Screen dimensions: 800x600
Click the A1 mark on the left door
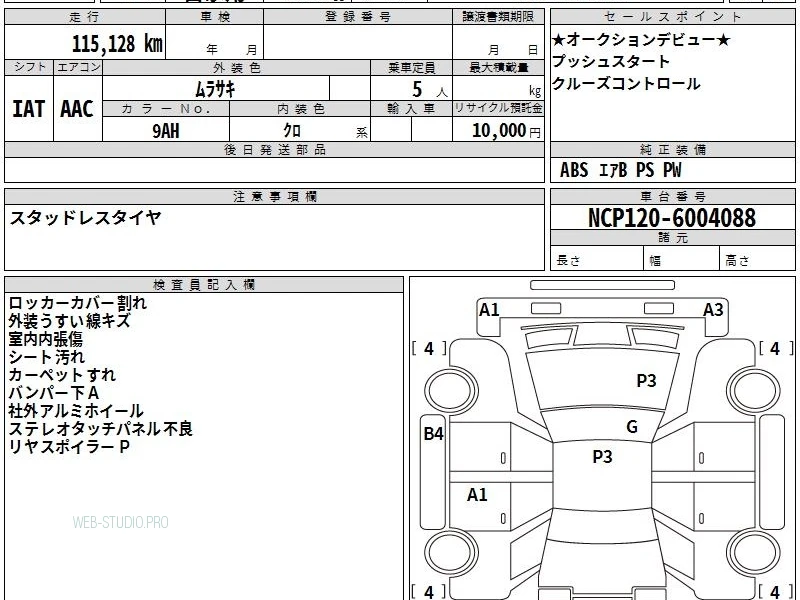coord(477,494)
